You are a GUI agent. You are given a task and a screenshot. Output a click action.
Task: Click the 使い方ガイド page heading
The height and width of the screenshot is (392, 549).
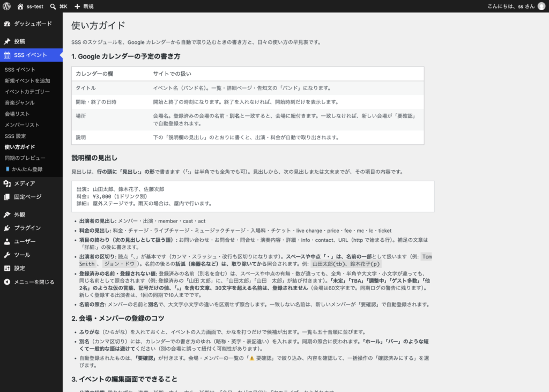pyautogui.click(x=98, y=26)
